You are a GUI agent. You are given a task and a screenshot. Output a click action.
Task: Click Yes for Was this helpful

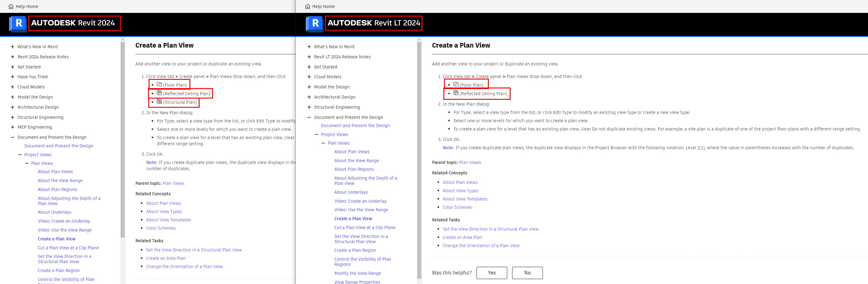(492, 273)
